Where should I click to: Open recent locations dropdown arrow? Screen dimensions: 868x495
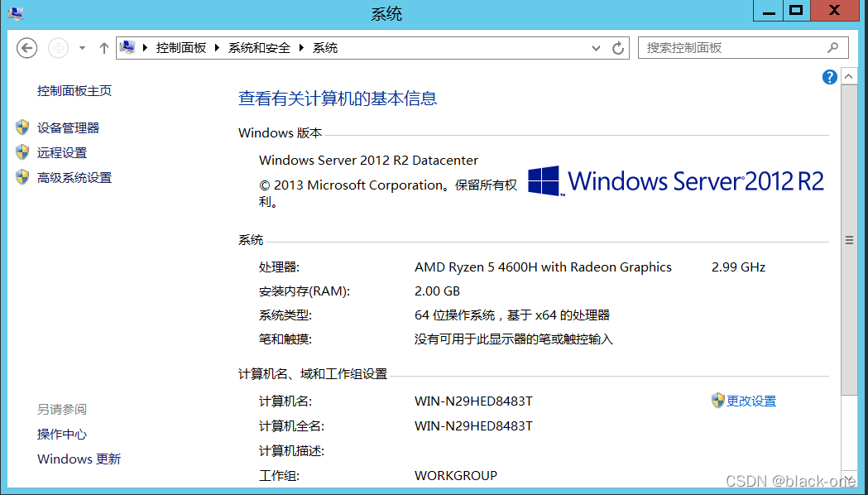(x=82, y=48)
